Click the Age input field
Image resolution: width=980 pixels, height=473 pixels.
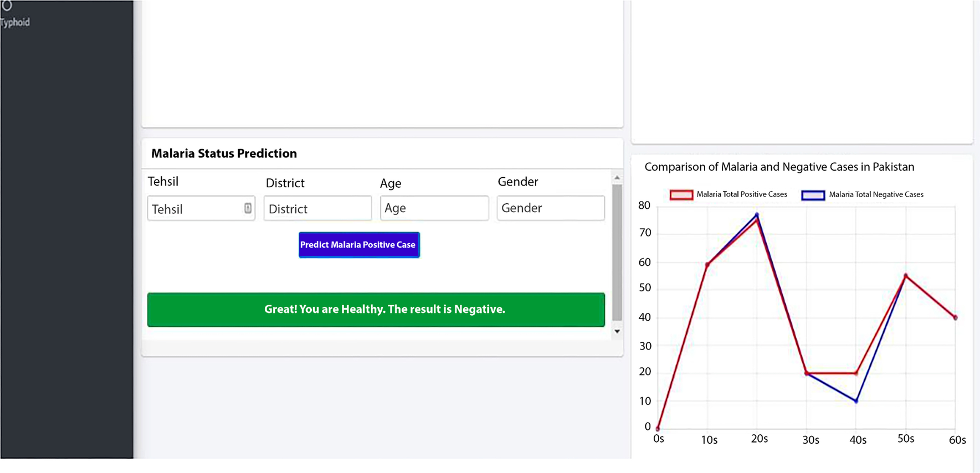[434, 208]
